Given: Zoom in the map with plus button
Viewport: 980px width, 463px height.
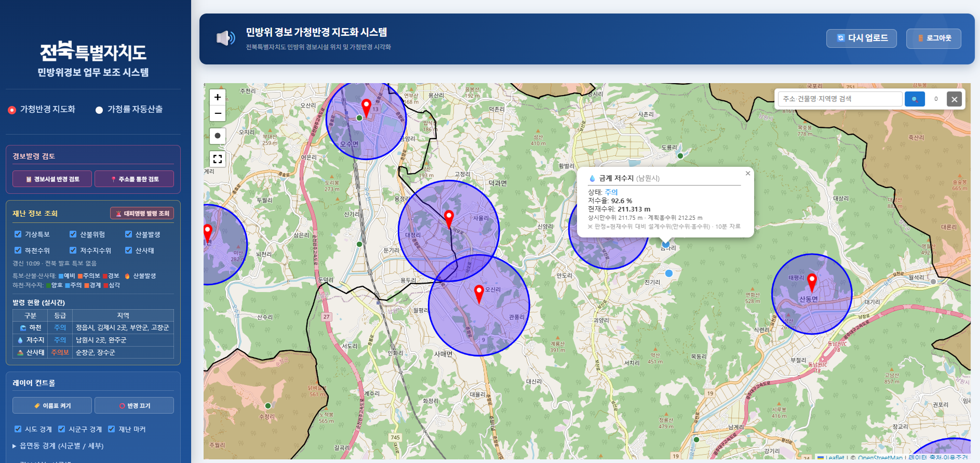Looking at the screenshot, I should click(218, 97).
